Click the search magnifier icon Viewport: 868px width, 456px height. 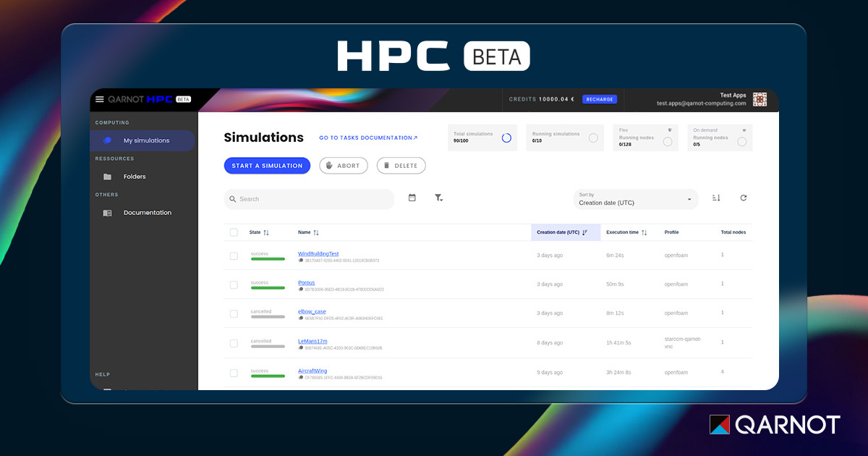(x=232, y=199)
